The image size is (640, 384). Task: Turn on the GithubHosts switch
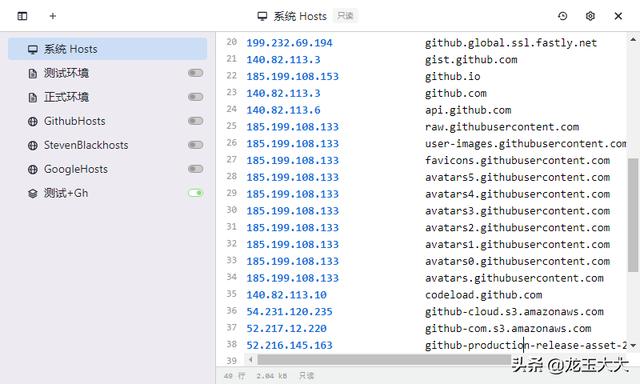[x=196, y=121]
